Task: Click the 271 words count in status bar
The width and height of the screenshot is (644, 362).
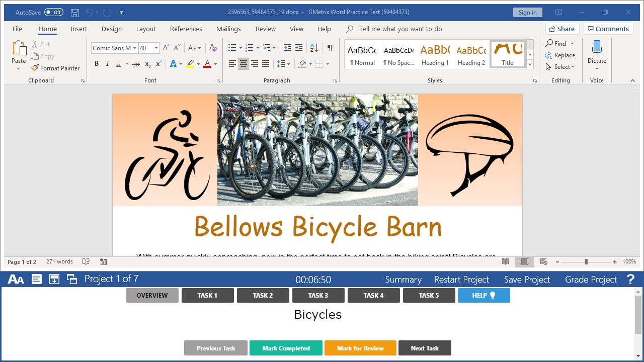Action: [x=59, y=261]
